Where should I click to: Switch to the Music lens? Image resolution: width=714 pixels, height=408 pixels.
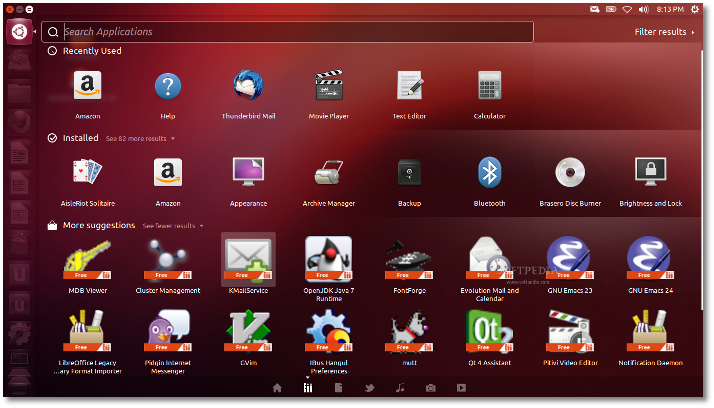400,388
